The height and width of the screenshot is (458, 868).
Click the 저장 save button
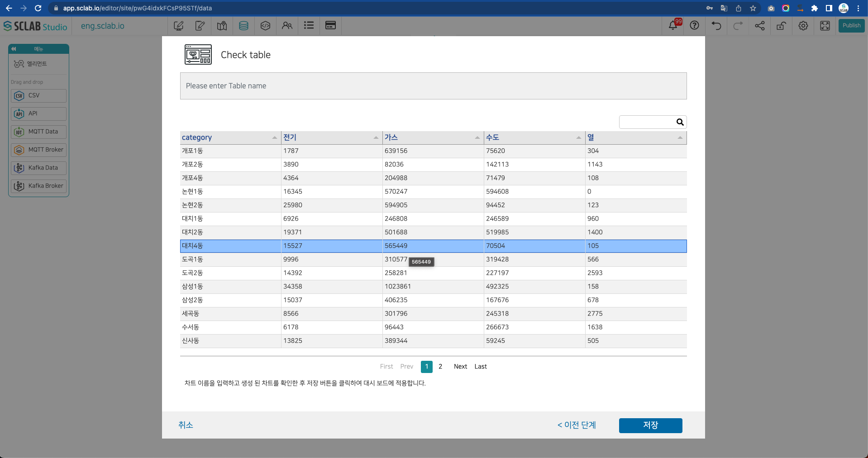[x=650, y=425]
